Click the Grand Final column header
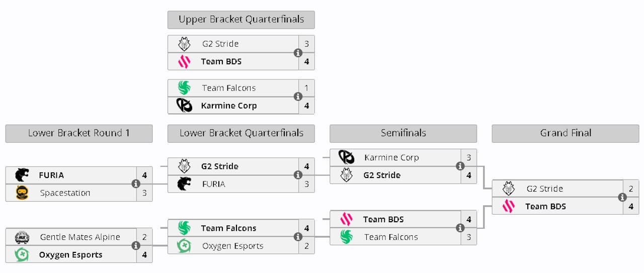The image size is (644, 273). [566, 134]
